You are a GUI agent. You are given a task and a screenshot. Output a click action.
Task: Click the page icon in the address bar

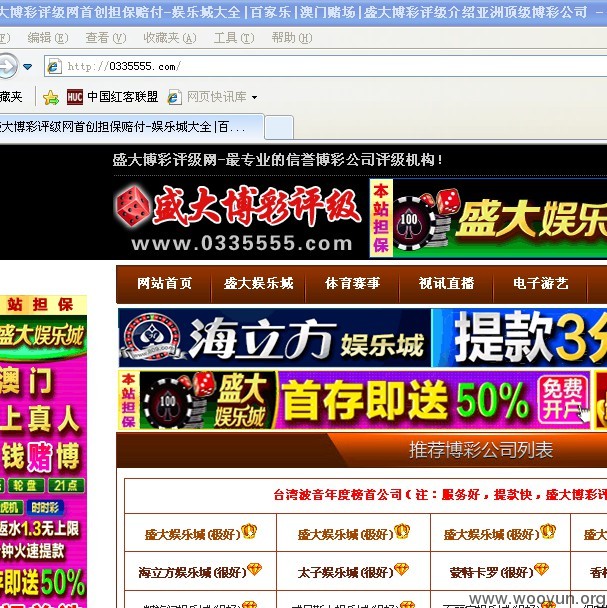(54, 66)
